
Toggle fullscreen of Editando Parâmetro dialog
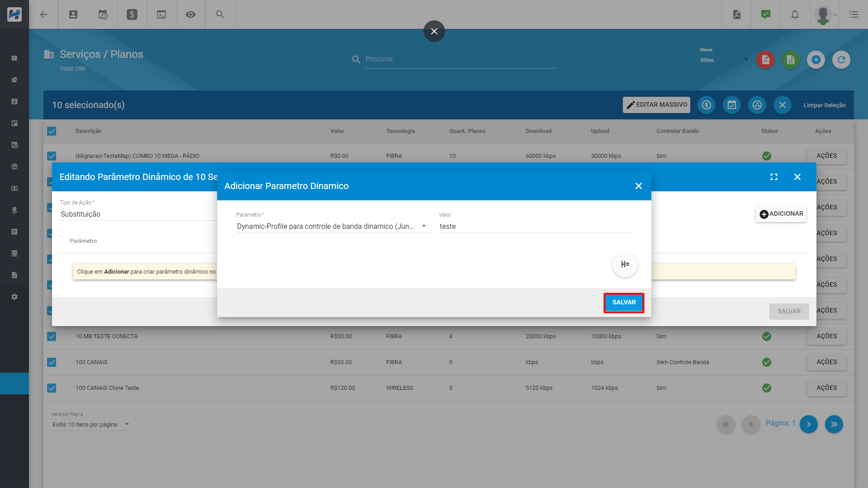[774, 177]
